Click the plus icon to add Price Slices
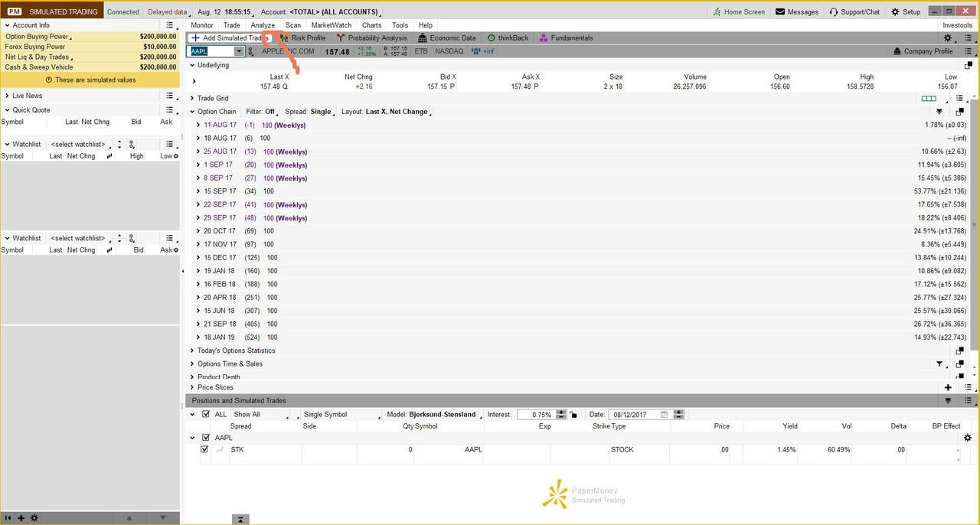Image resolution: width=980 pixels, height=525 pixels. click(948, 387)
